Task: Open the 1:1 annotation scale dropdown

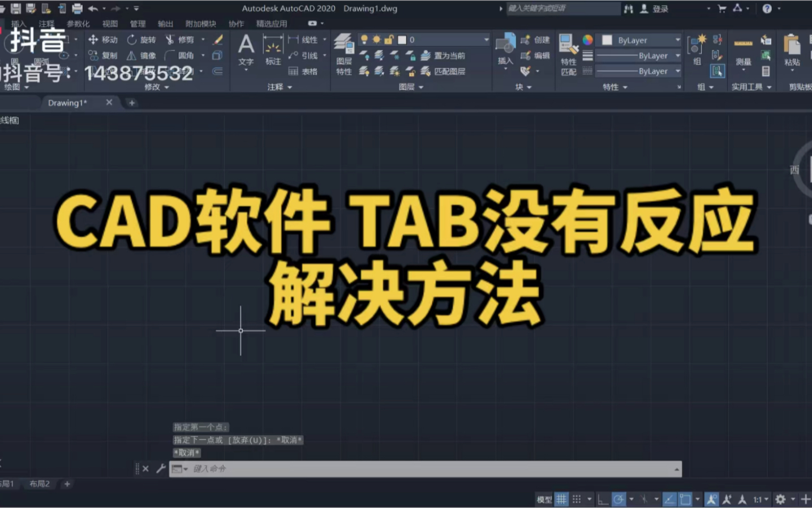Action: (x=761, y=499)
